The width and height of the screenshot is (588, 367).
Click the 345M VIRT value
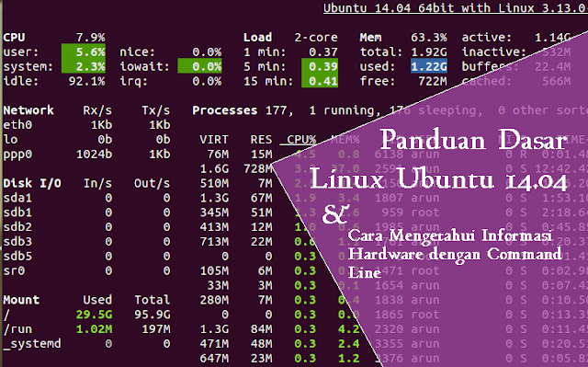[x=214, y=212]
